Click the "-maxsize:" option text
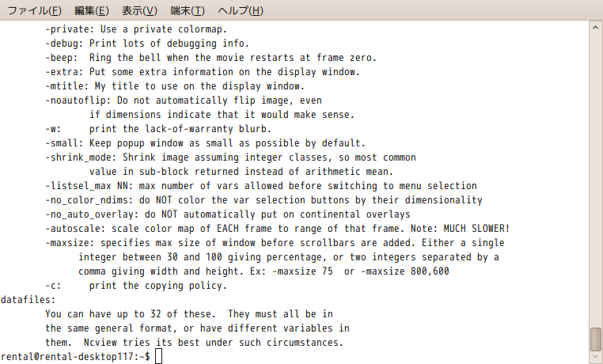The width and height of the screenshot is (603, 364). pos(70,243)
